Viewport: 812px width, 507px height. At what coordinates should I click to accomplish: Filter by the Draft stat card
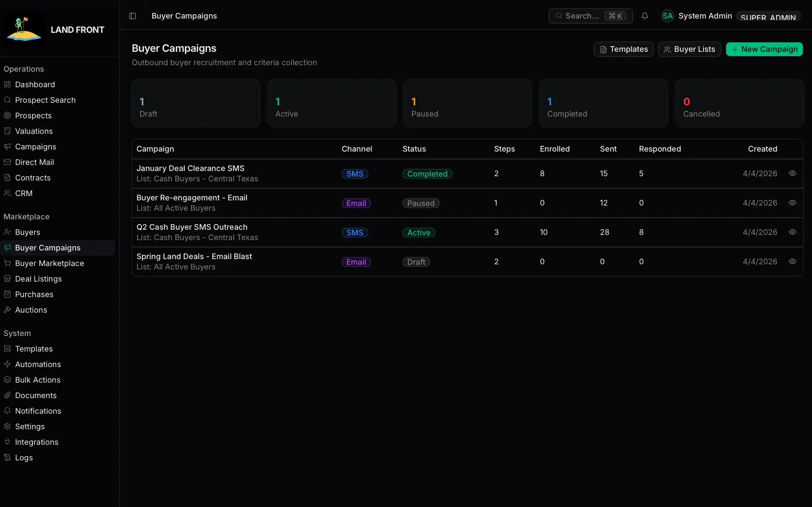196,103
